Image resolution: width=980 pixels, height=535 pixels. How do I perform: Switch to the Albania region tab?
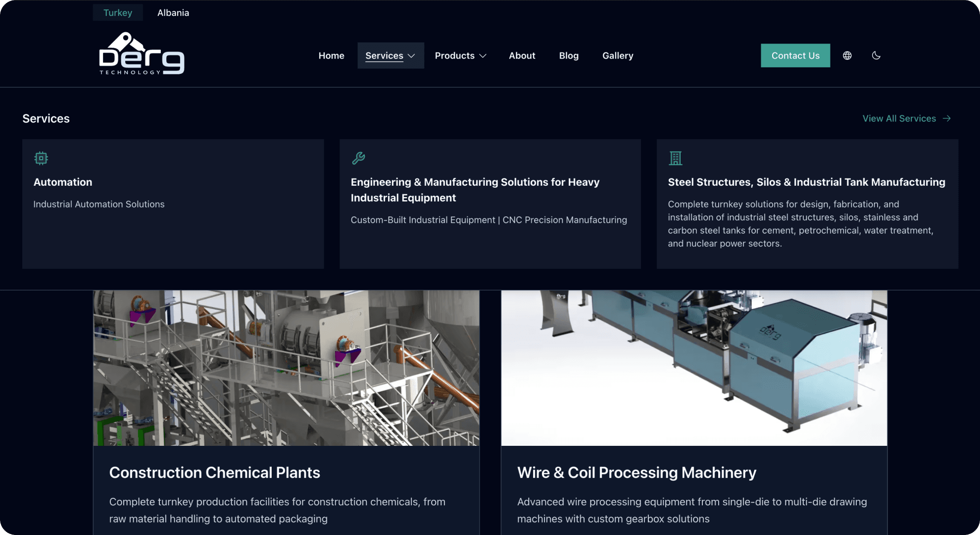pos(173,12)
